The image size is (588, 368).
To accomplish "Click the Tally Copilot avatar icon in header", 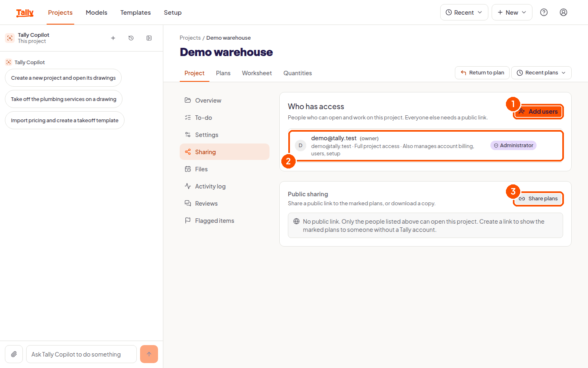I will point(10,38).
